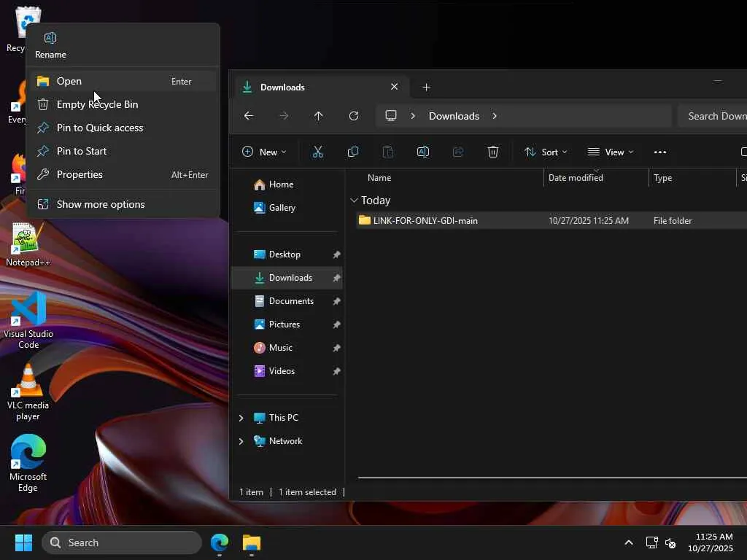
Task: Click the Delete trash icon in toolbar
Action: 493,152
